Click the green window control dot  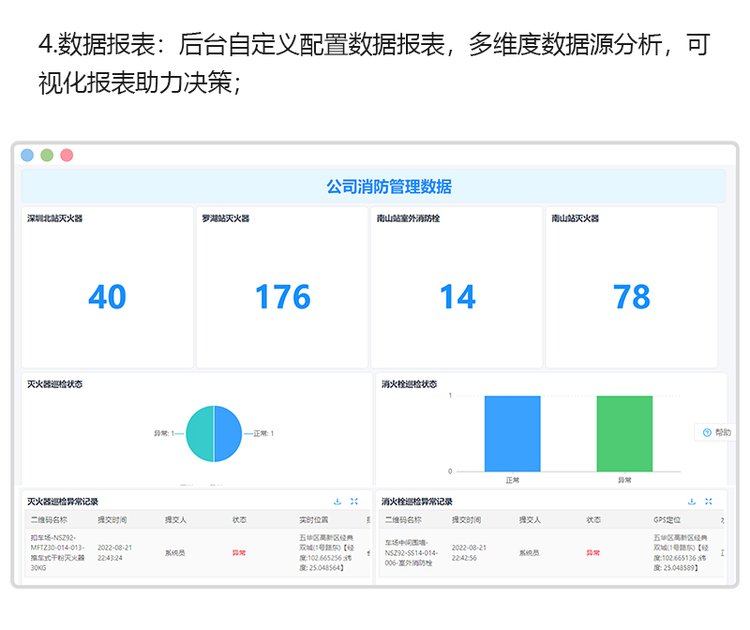[x=47, y=155]
